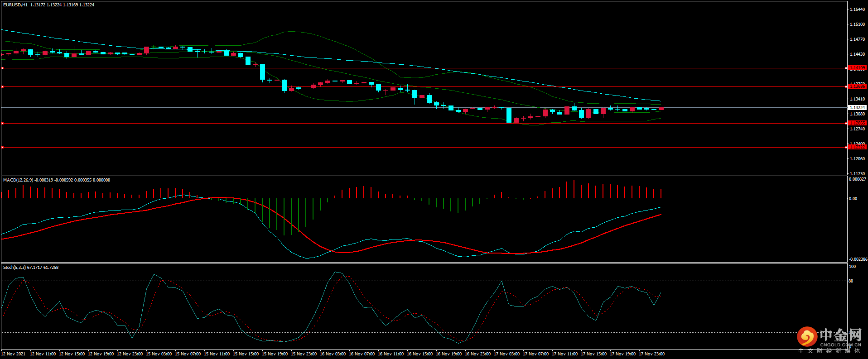Click the 1.15100 price scale label
Screen dimensions: 868x359
coord(858,24)
